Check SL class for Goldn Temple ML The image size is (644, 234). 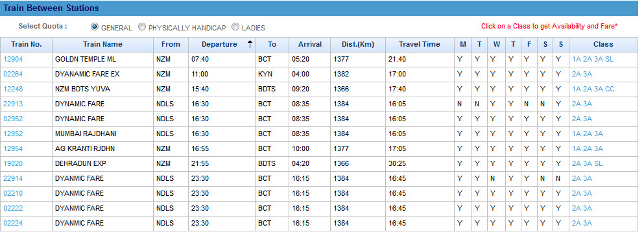coord(609,60)
